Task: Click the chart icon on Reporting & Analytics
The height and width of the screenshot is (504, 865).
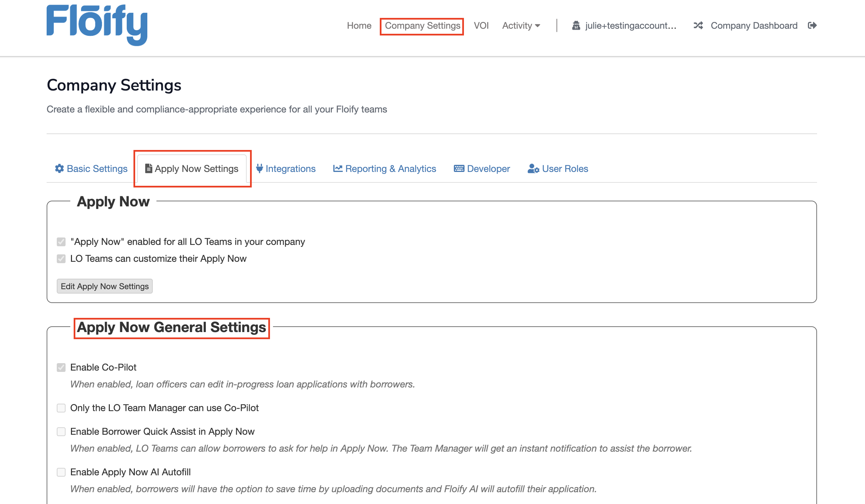Action: 338,169
